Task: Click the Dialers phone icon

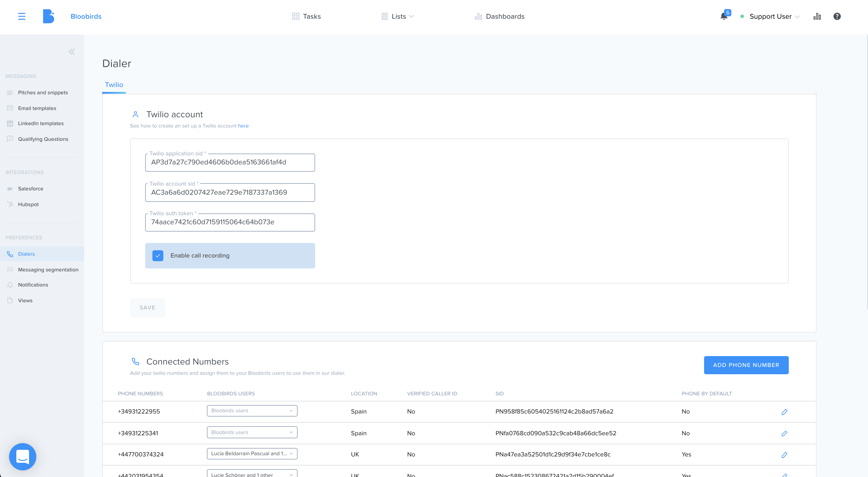Action: (x=10, y=254)
